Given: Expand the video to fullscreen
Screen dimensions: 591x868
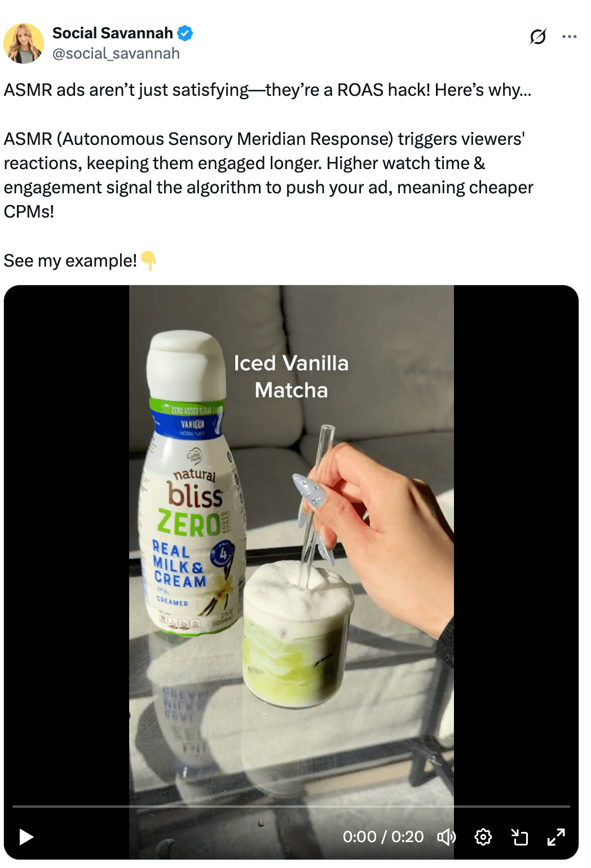Looking at the screenshot, I should [556, 837].
